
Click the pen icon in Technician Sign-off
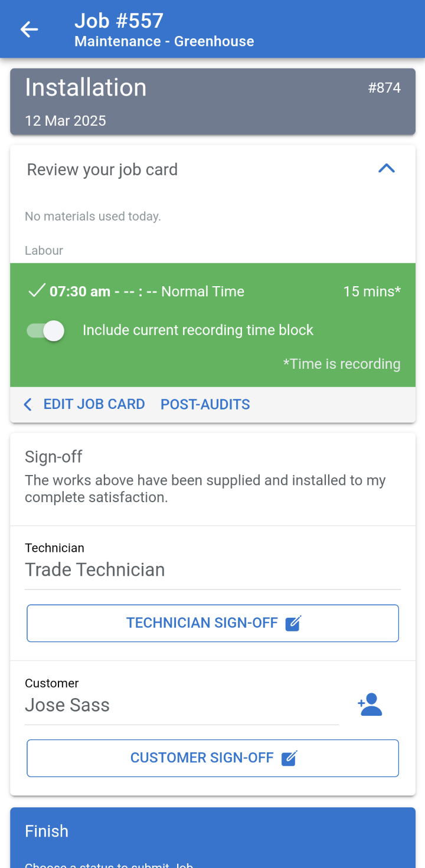coord(293,623)
